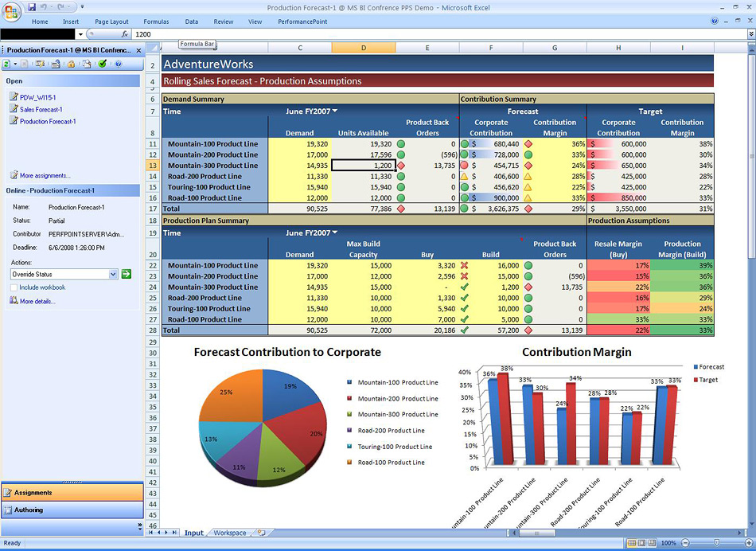Open the Office Button menu
The height and width of the screenshot is (551, 756).
click(11, 12)
